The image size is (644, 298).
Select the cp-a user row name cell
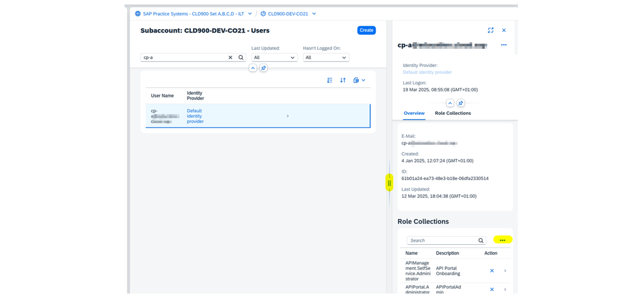165,116
